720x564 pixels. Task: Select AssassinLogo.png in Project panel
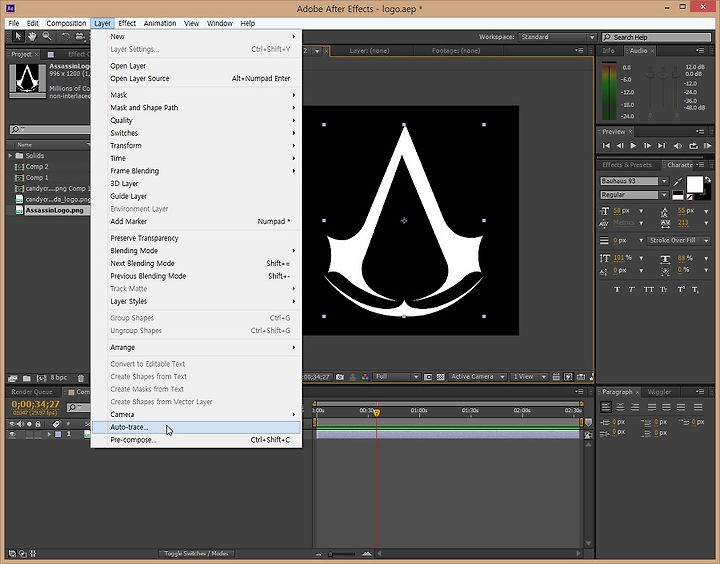pos(54,210)
